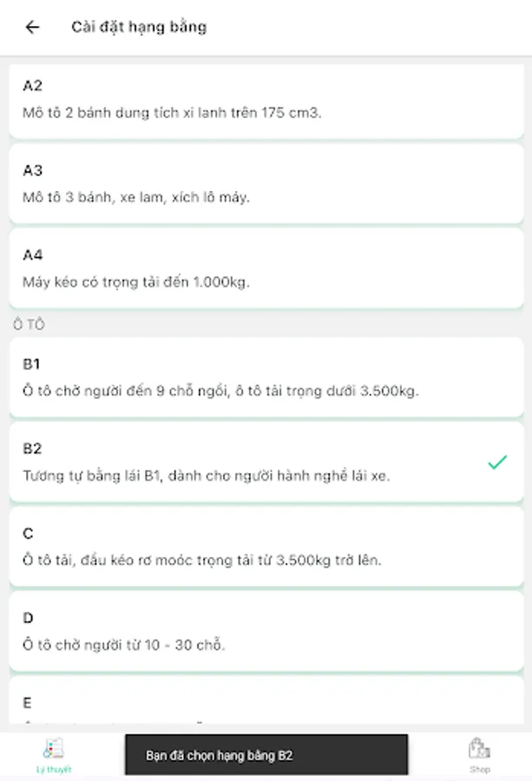Viewport: 532px width, 781px height.
Task: Tap the 'Ô TÔ' section header
Action: [29, 325]
